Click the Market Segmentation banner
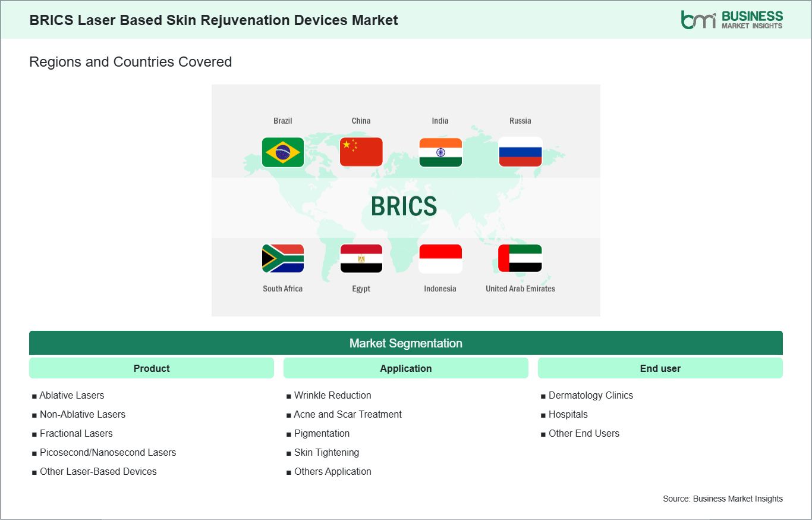This screenshot has height=520, width=812. (x=406, y=343)
